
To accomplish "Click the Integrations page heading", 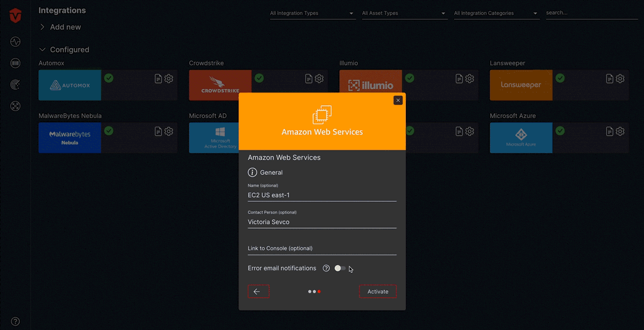I will (62, 11).
